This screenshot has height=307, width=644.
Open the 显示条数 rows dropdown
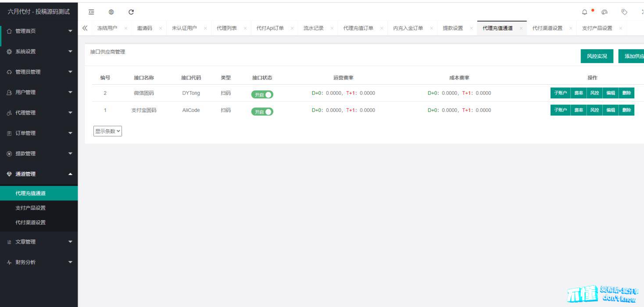[x=107, y=131]
